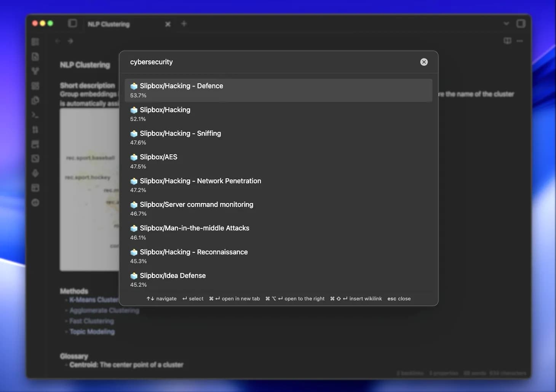
Task: Click the Centroid glossary definition line
Action: pyautogui.click(x=126, y=365)
